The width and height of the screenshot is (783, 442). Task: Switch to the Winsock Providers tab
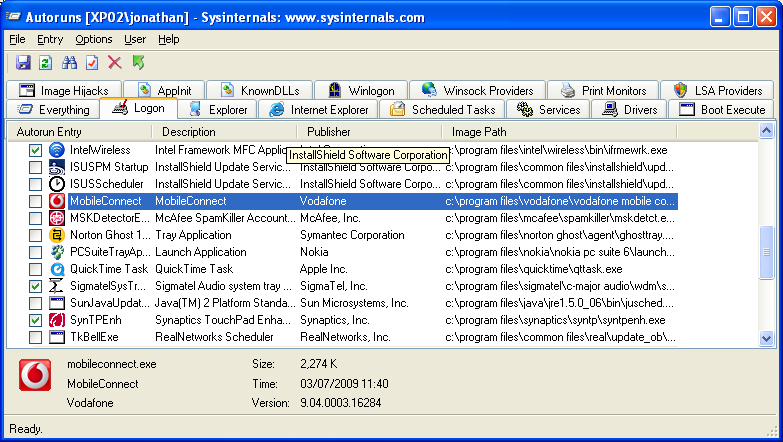[477, 90]
